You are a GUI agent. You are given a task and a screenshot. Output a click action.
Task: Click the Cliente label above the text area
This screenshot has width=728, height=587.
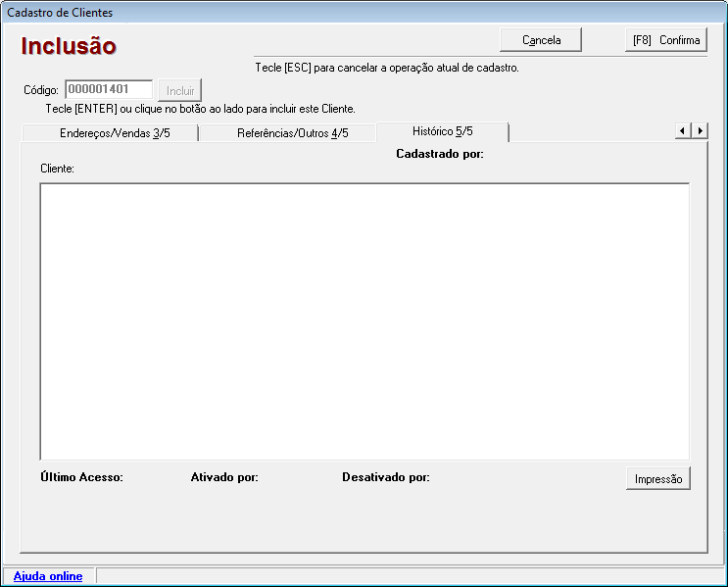click(58, 169)
